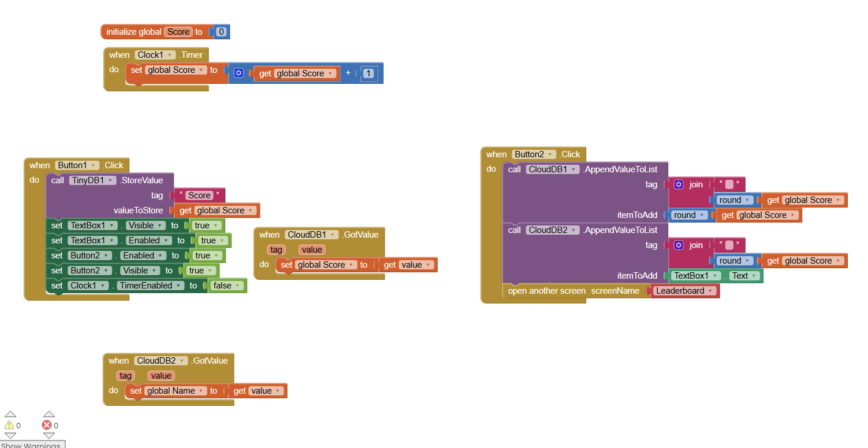The image size is (868, 448).
Task: Click the yellow warning triangle icon
Action: [9, 425]
